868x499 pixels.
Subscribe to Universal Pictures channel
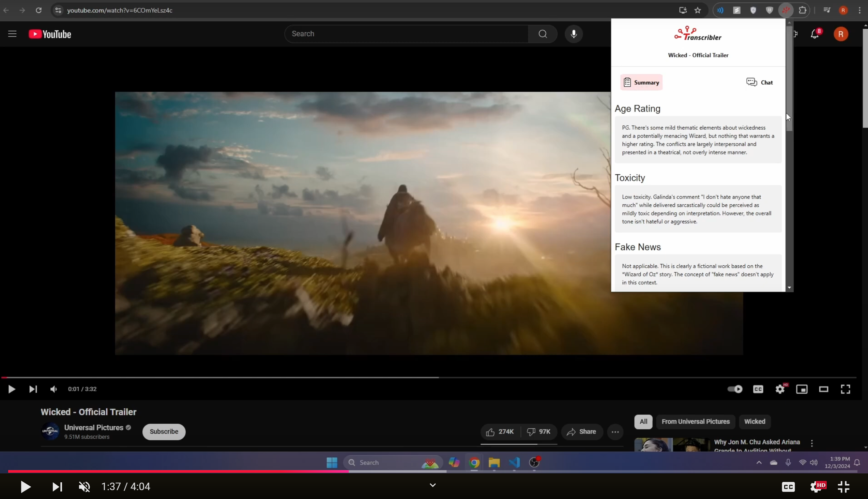tap(164, 431)
